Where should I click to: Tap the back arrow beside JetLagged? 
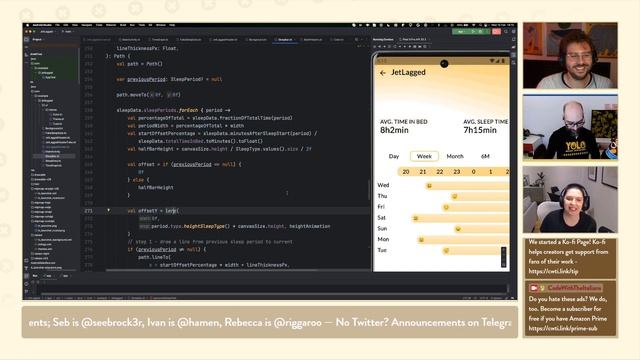tap(382, 73)
